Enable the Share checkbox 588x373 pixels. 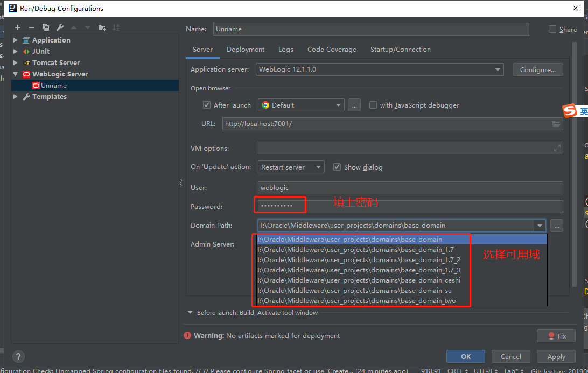click(x=552, y=29)
